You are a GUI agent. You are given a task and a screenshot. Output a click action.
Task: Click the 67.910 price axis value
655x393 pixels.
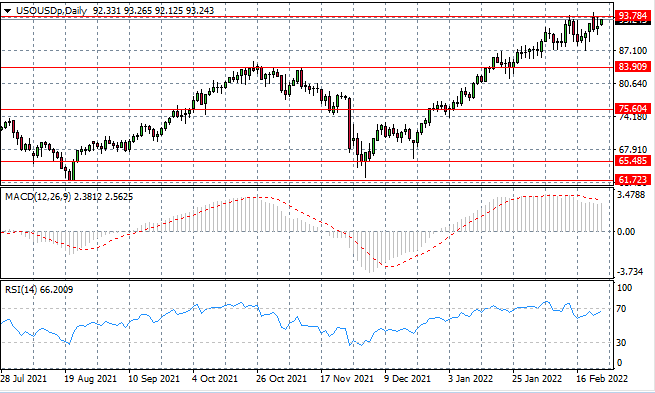click(x=632, y=150)
